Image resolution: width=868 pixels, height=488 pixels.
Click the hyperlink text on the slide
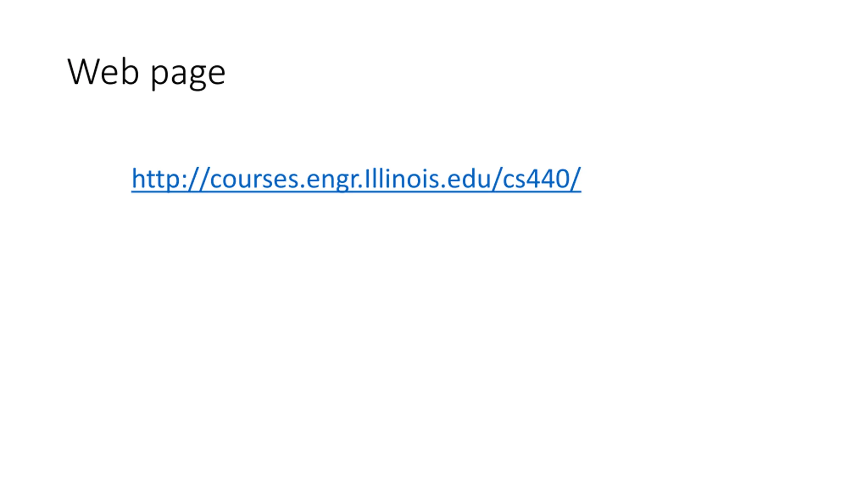click(x=356, y=179)
